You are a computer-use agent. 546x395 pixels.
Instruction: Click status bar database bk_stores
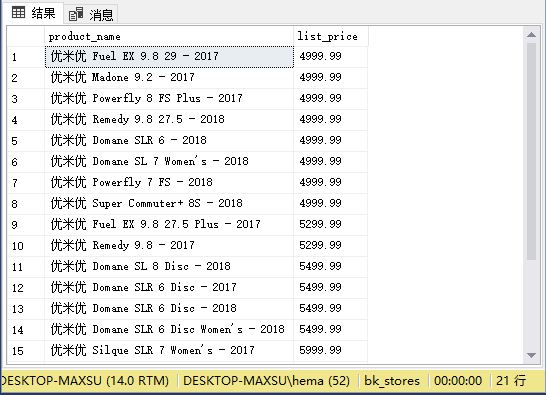pyautogui.click(x=392, y=381)
